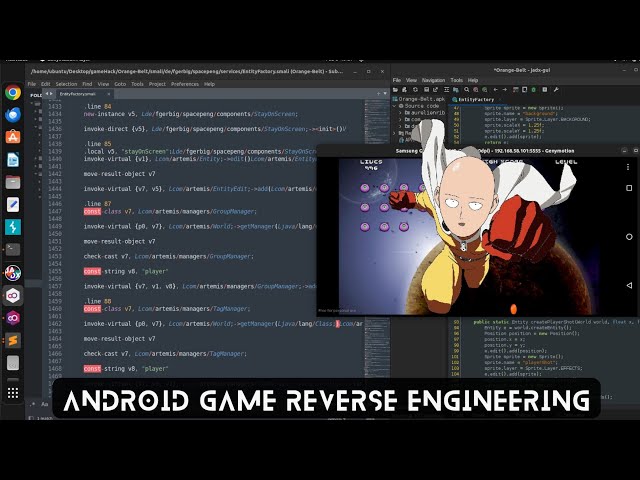The height and width of the screenshot is (480, 640).
Task: Launch Thunderbird mail from the dock
Action: pos(13,115)
